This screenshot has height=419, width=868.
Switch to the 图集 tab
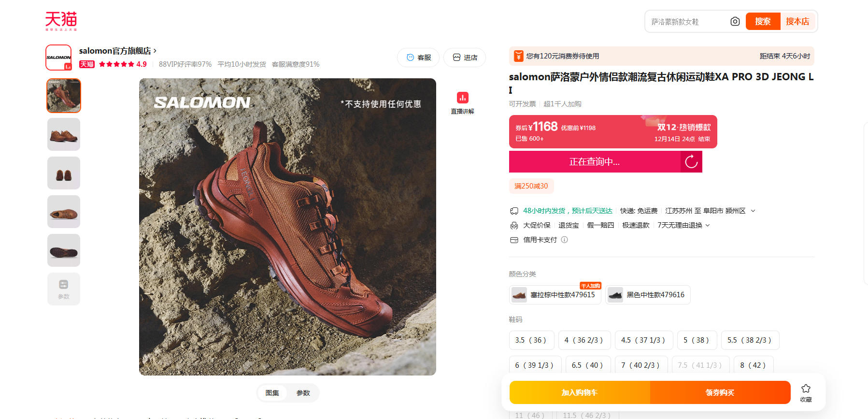[x=272, y=393]
